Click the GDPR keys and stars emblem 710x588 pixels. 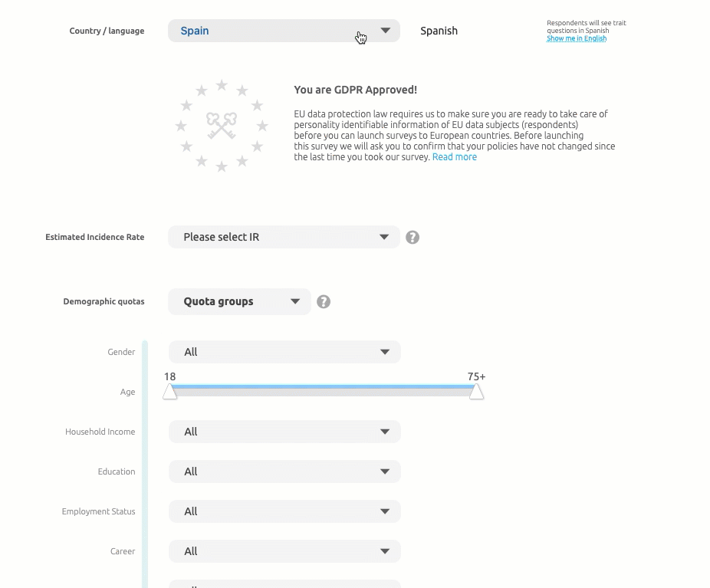pyautogui.click(x=222, y=126)
